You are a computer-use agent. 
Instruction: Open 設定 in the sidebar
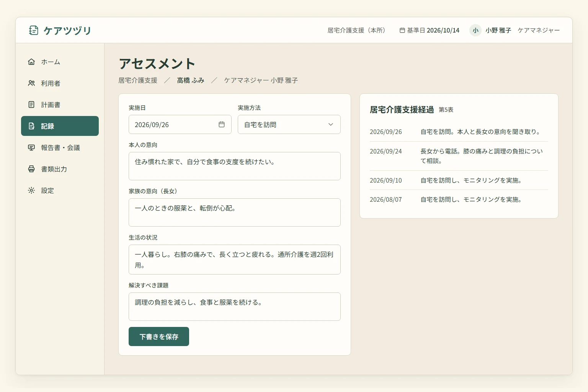60,190
